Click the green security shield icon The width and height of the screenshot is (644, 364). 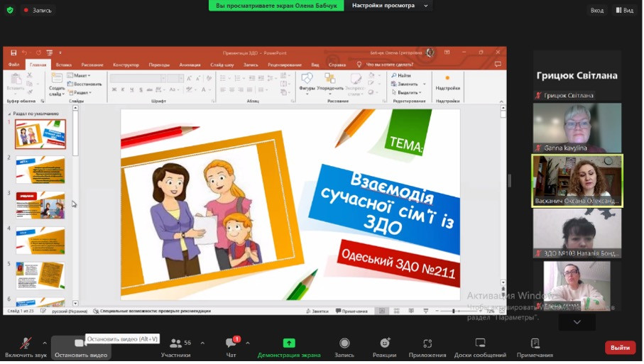pos(10,10)
